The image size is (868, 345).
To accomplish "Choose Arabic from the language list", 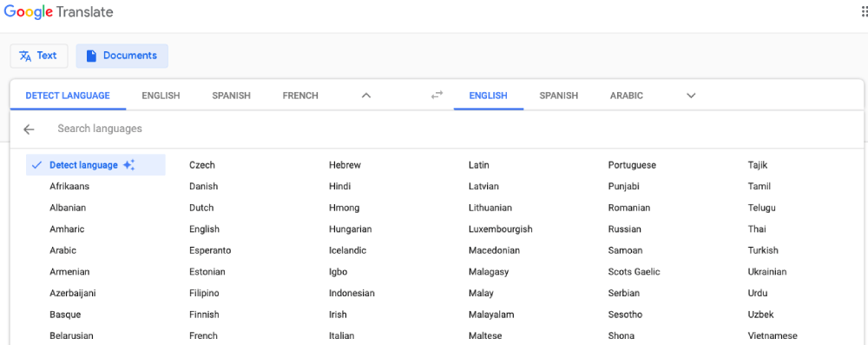I will 62,250.
